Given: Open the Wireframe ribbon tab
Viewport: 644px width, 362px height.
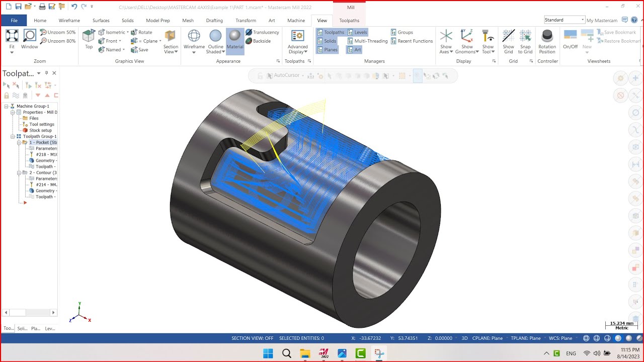Looking at the screenshot, I should click(69, 21).
